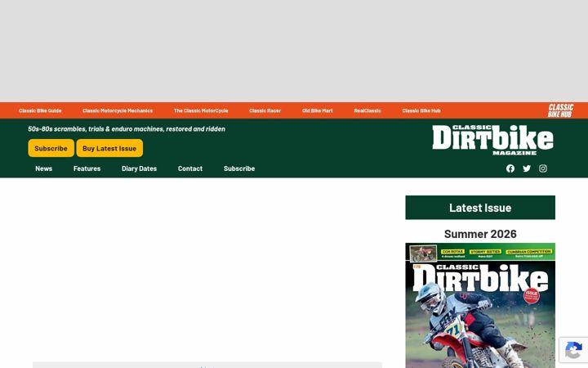Click the Classic Bike Hub logo
The image size is (588, 368).
(x=560, y=110)
